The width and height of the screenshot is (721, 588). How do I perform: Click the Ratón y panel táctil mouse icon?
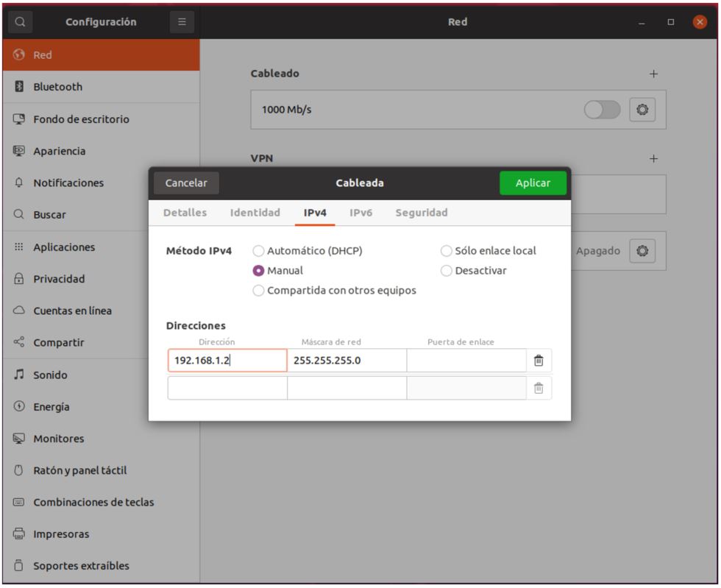19,470
